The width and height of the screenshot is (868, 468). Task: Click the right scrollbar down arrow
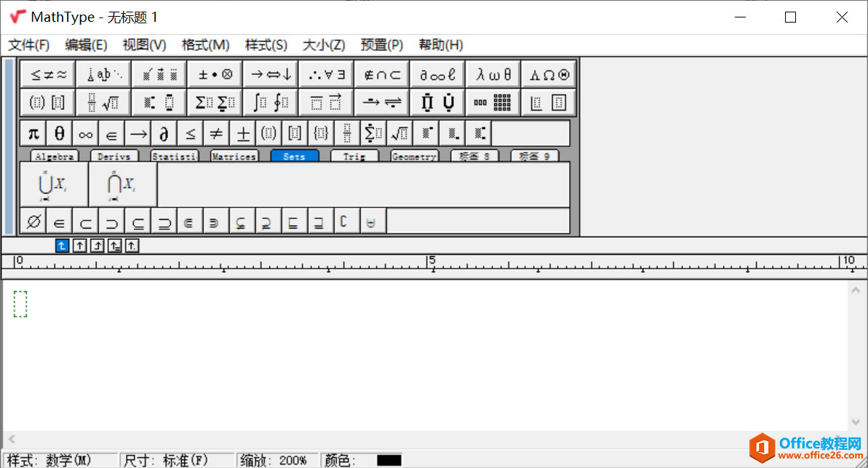click(x=856, y=421)
